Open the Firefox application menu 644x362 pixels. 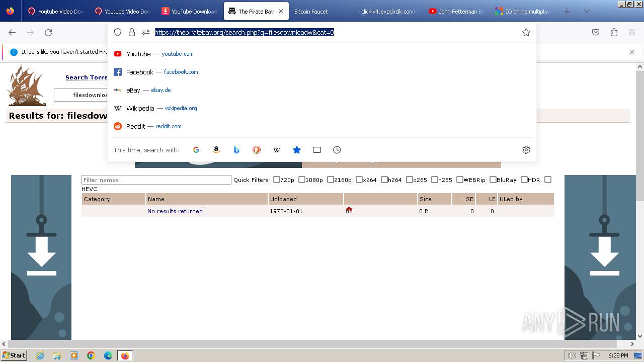point(632,32)
